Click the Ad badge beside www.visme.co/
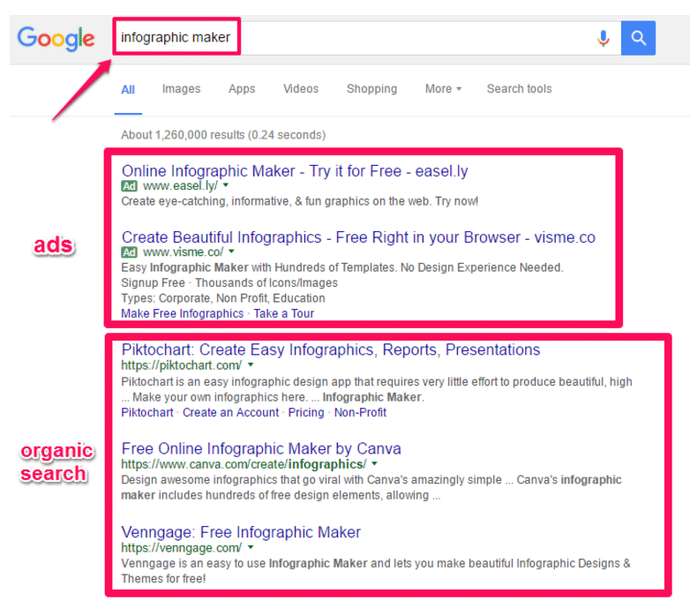690x616 pixels. [x=130, y=252]
